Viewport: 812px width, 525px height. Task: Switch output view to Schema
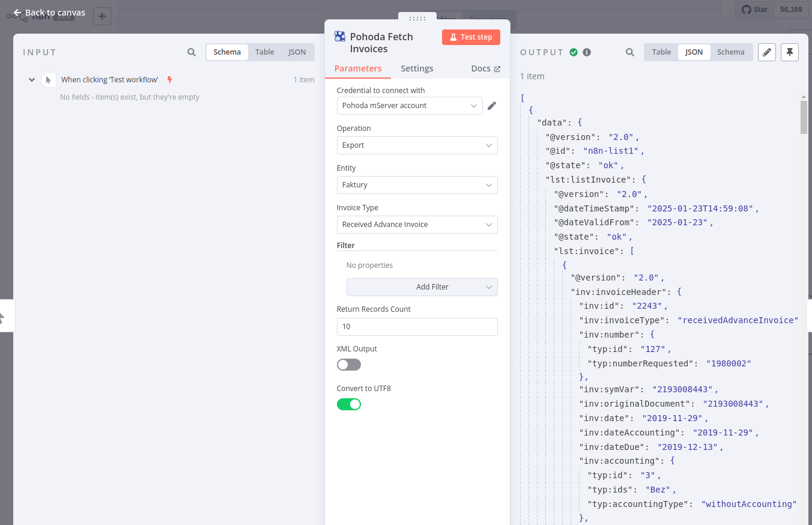point(731,52)
